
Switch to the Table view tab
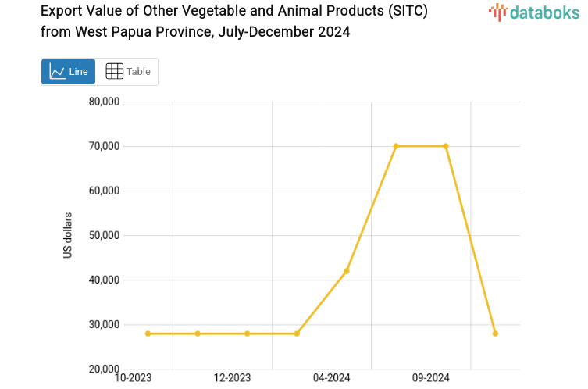(x=128, y=72)
